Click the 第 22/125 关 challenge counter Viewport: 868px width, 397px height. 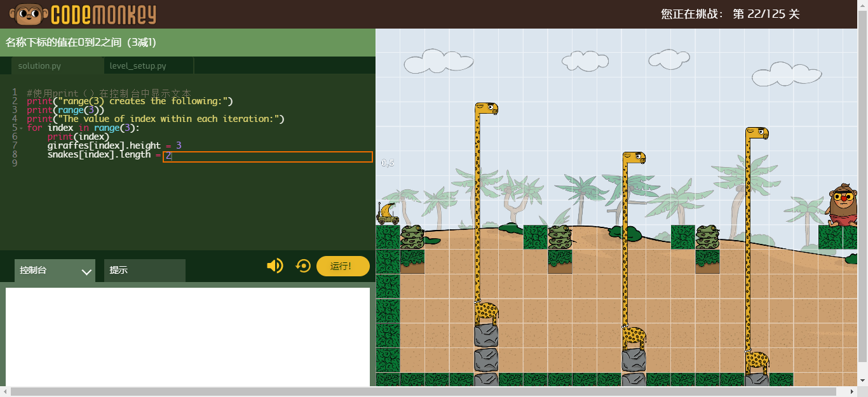(766, 13)
